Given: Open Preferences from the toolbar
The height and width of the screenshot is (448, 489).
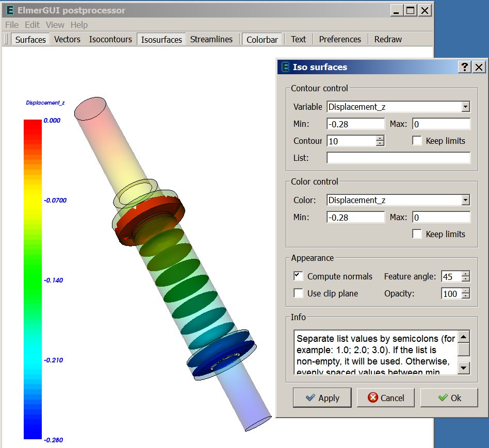Looking at the screenshot, I should pos(339,40).
